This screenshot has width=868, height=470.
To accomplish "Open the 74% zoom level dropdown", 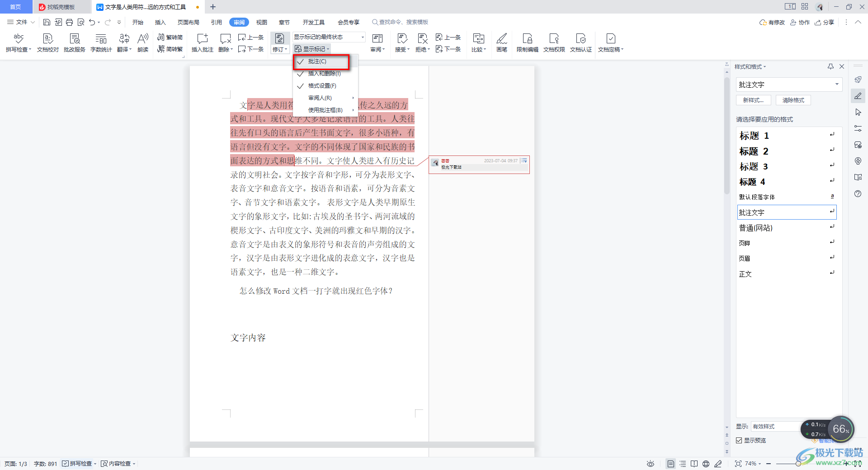I will coord(753,464).
